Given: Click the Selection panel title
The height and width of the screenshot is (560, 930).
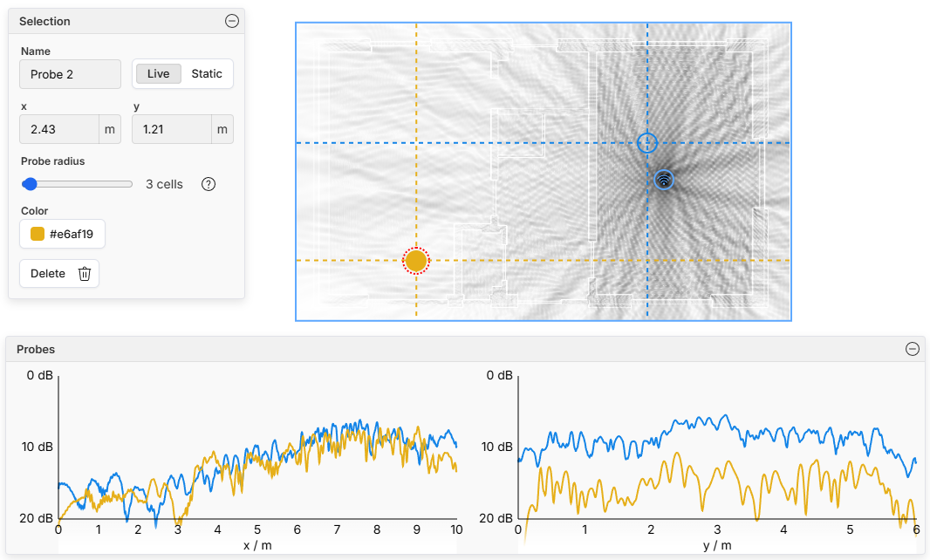Looking at the screenshot, I should [44, 22].
